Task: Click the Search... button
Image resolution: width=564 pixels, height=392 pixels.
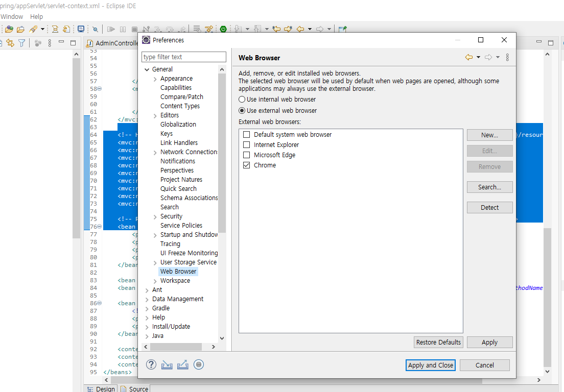Action: point(489,187)
